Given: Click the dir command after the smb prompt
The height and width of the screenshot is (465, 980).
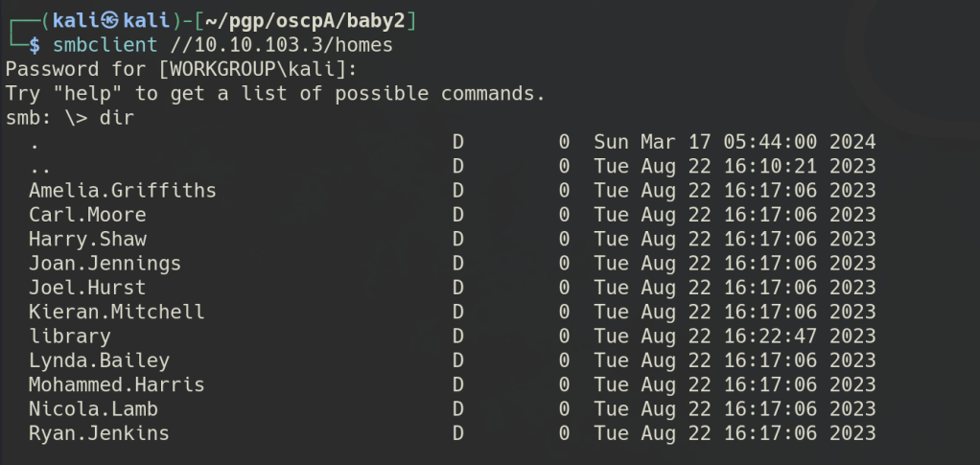Looking at the screenshot, I should pos(117,118).
